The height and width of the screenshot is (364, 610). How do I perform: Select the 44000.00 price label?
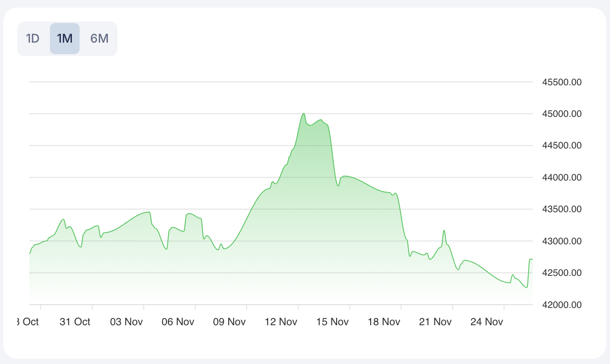(562, 178)
